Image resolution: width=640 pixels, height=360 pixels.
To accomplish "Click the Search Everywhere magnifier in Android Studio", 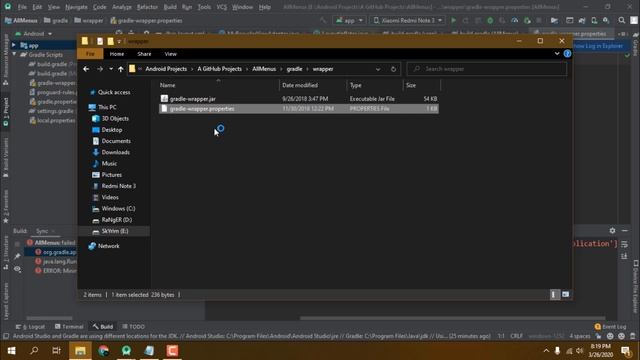I will (x=621, y=20).
